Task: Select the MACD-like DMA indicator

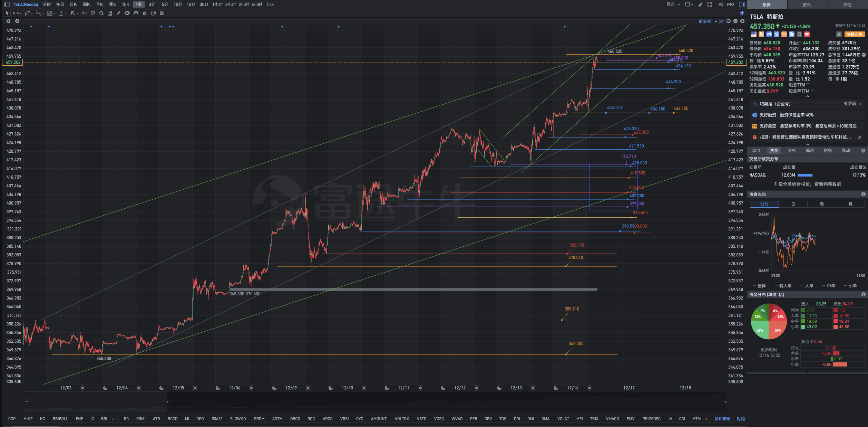Action: [x=545, y=419]
